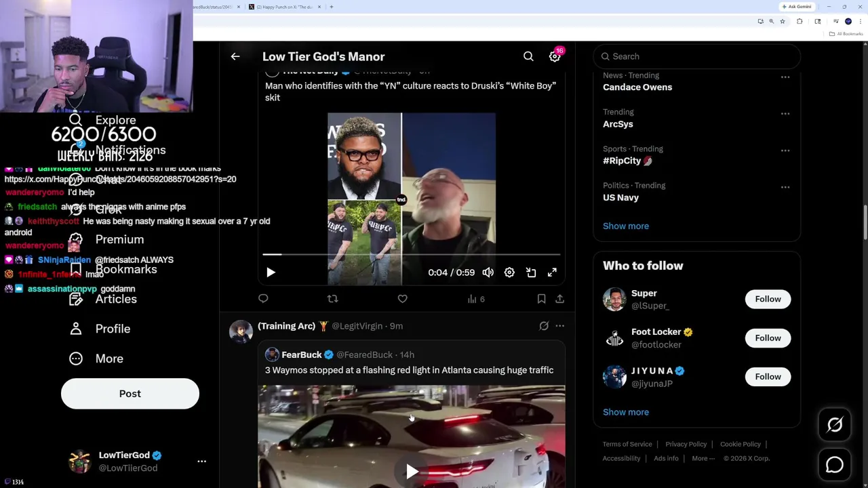View analytics showing 6 views
This screenshot has width=868, height=488.
pos(476,299)
